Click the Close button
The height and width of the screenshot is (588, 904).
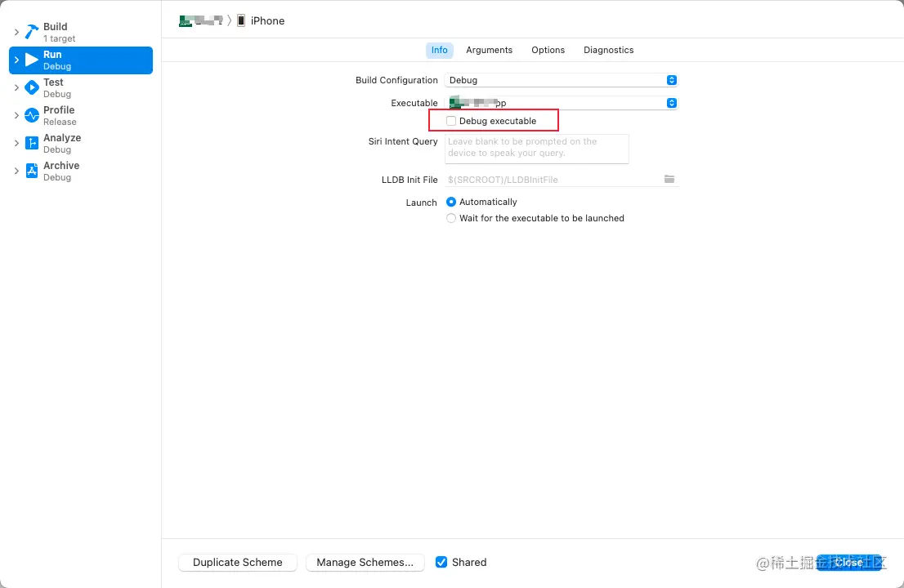coord(849,562)
